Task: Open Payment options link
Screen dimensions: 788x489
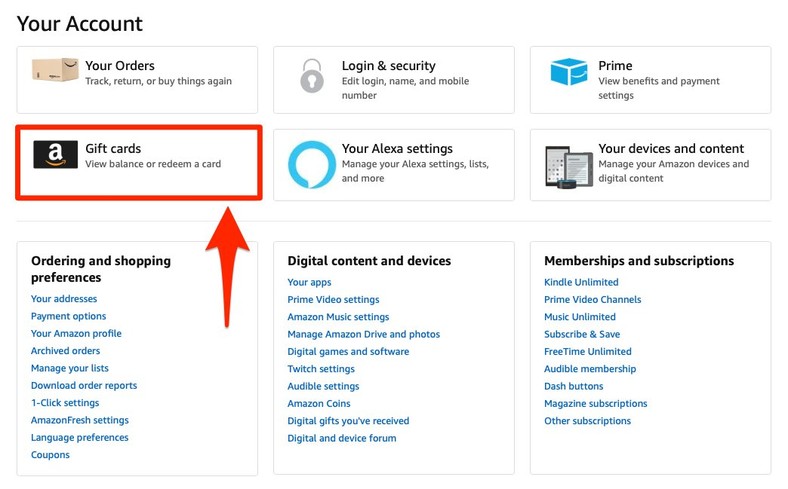Action: 68,316
